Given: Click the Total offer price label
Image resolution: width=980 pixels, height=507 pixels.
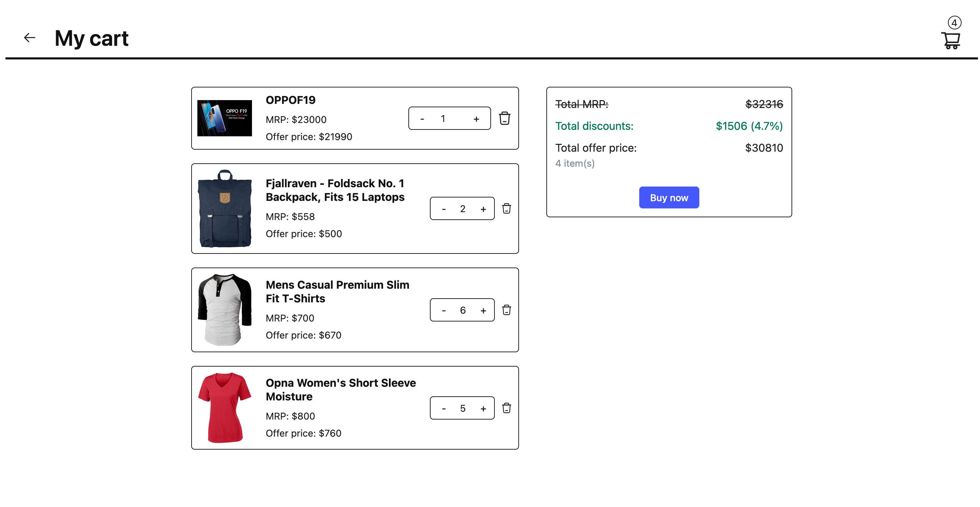Looking at the screenshot, I should (596, 148).
